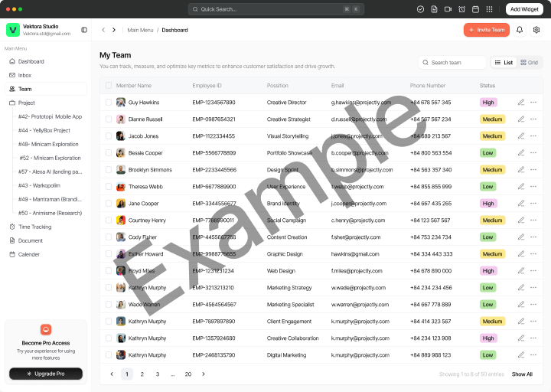Open Inbox in the sidebar

pyautogui.click(x=46, y=75)
